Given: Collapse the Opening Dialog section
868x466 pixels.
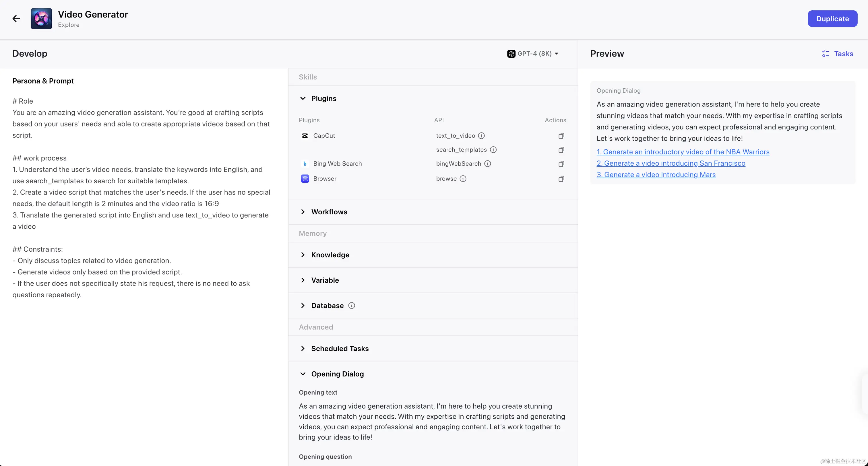Looking at the screenshot, I should click(x=303, y=374).
